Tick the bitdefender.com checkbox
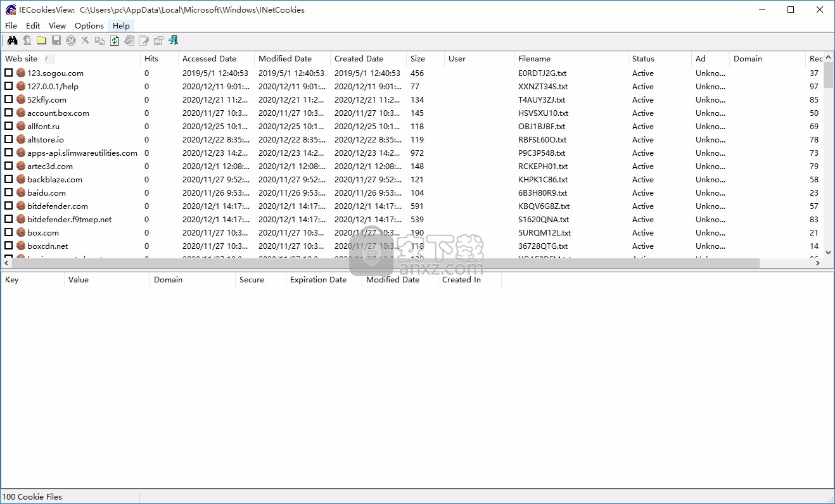The image size is (835, 504). tap(9, 206)
